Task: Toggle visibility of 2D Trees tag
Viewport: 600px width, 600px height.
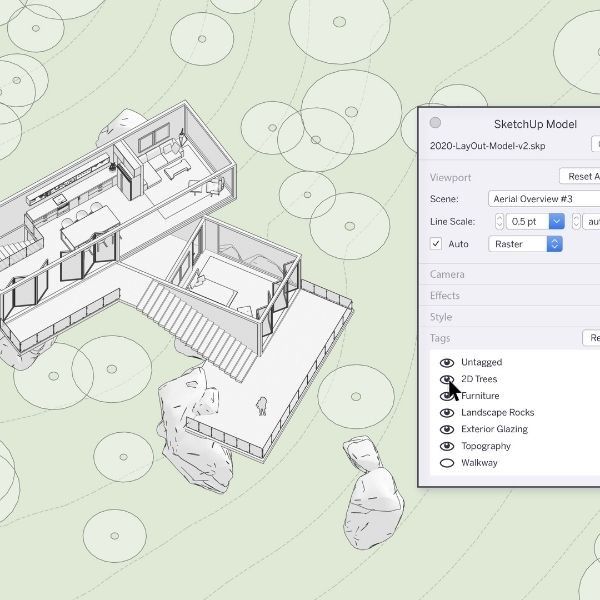Action: (447, 379)
